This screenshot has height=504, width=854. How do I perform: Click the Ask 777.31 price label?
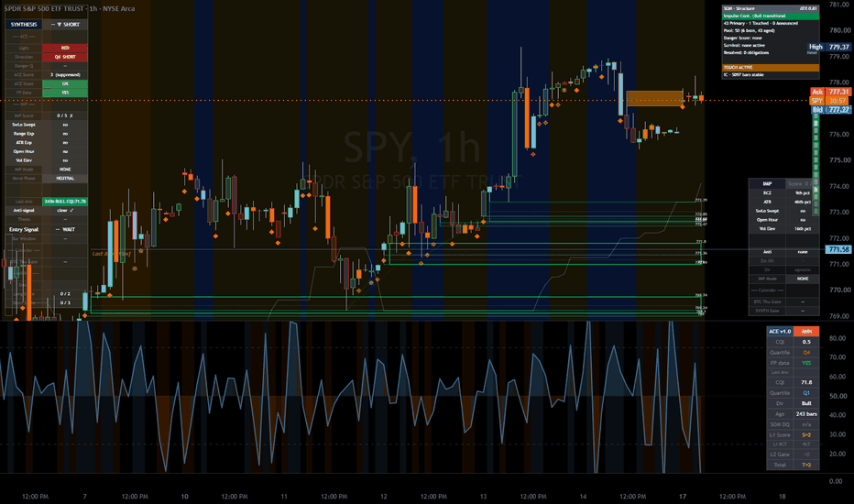point(830,92)
